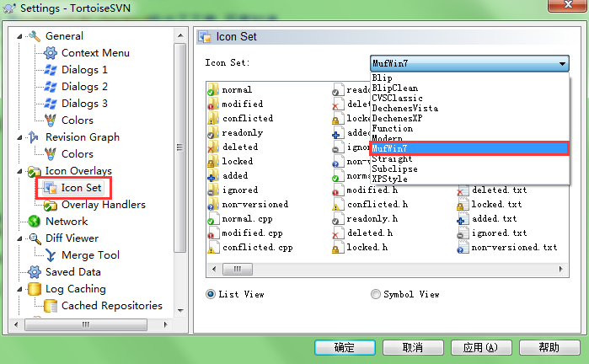Click the General wrench icon
589x364 pixels.
[35, 36]
